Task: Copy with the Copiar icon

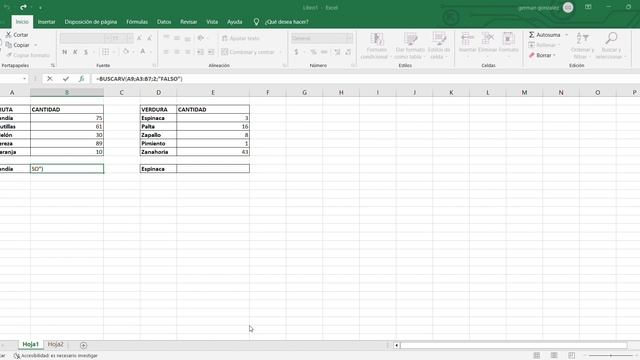Action: (x=9, y=45)
